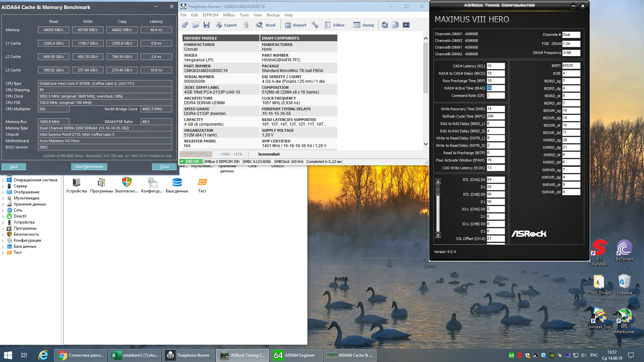
Task: Open the Report toolbar item
Action: 296,25
